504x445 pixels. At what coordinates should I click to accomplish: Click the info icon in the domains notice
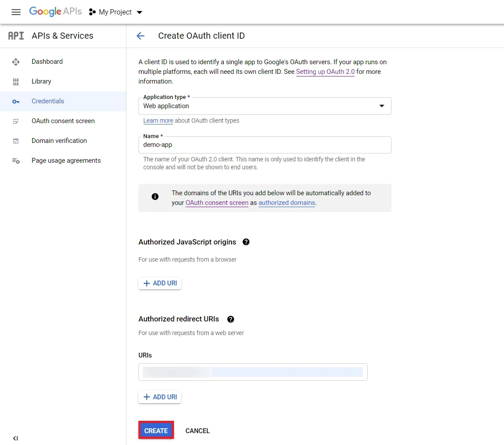coord(155,197)
